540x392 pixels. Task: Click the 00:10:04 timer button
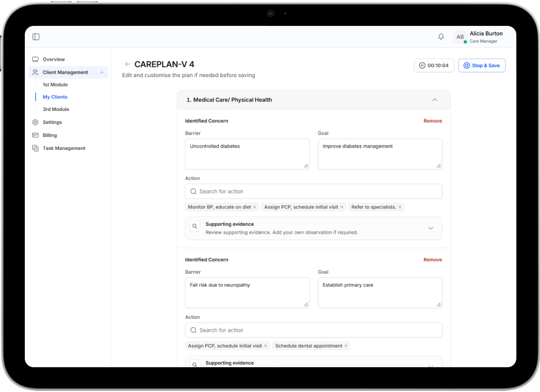click(x=434, y=65)
